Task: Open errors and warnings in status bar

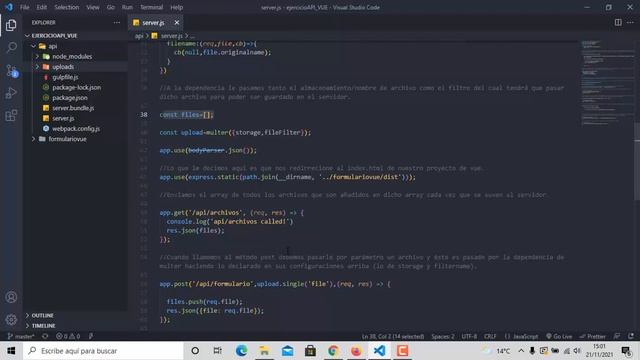Action: point(68,336)
